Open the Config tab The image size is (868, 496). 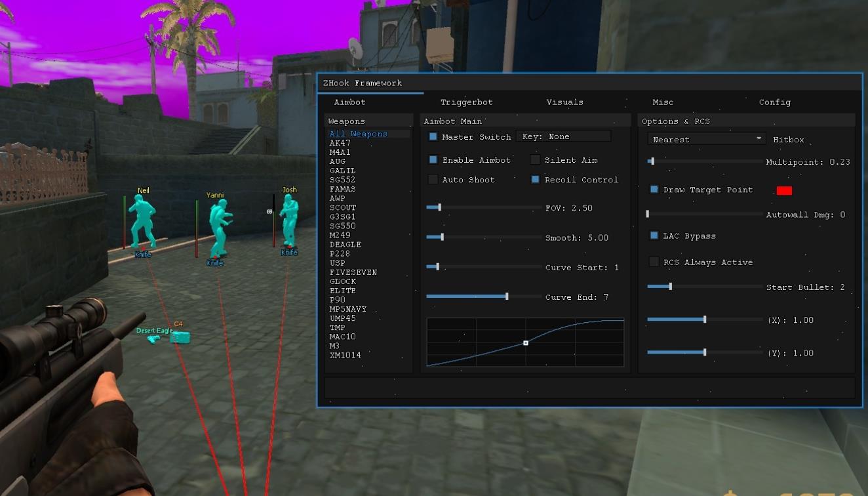[775, 102]
